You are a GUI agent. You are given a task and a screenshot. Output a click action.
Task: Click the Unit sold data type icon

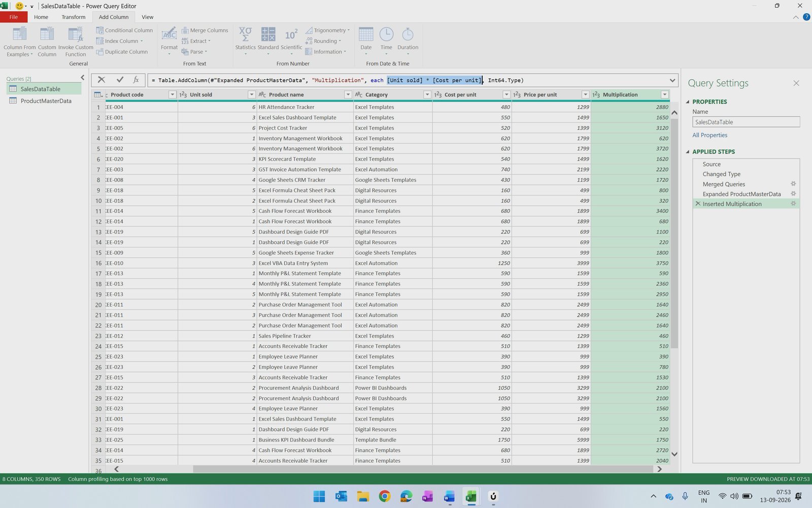[x=183, y=95]
